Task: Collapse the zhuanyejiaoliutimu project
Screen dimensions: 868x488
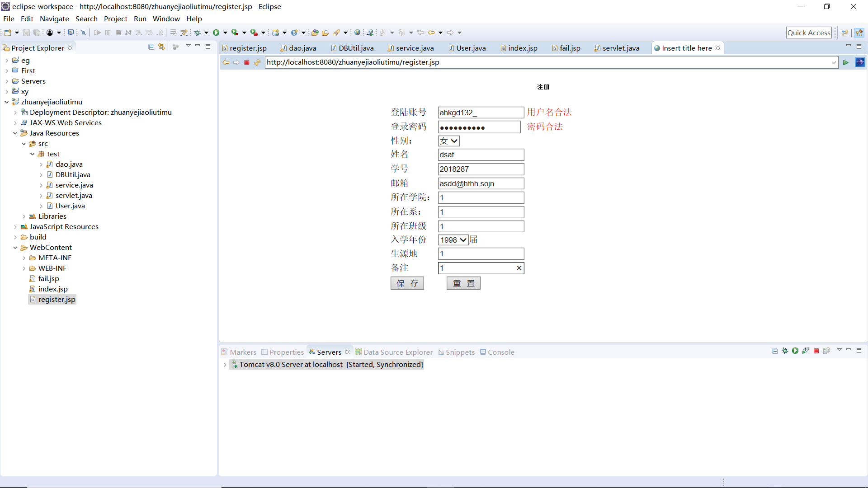Action: click(6, 102)
